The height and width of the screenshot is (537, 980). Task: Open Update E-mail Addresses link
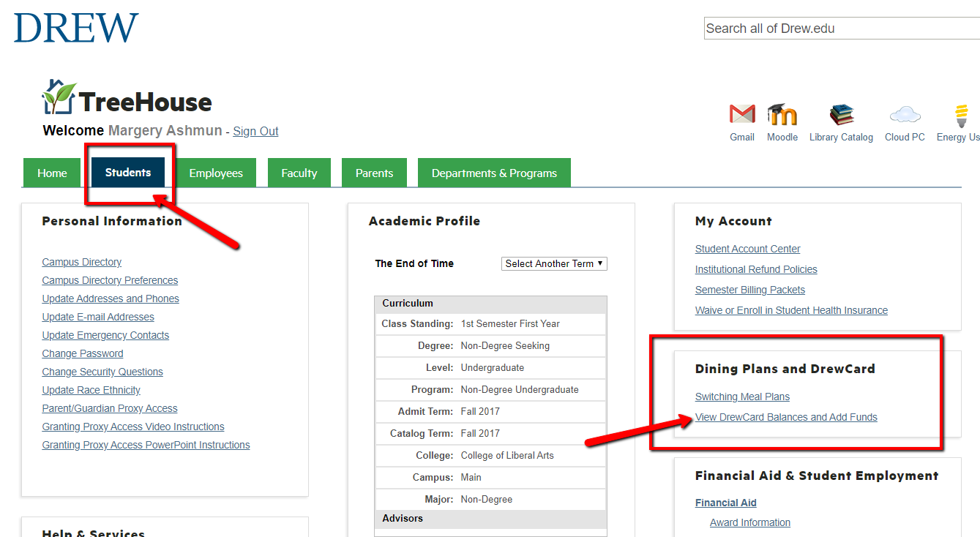coord(98,317)
